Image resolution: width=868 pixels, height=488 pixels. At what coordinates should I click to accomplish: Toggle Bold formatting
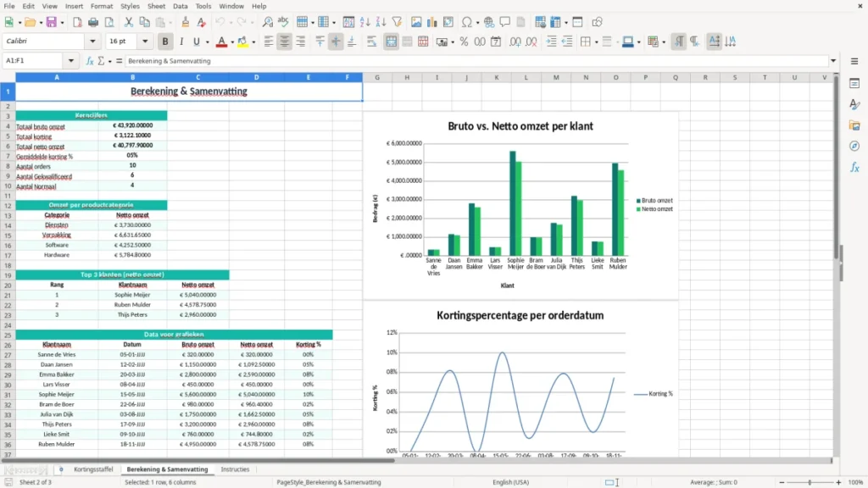pos(165,42)
